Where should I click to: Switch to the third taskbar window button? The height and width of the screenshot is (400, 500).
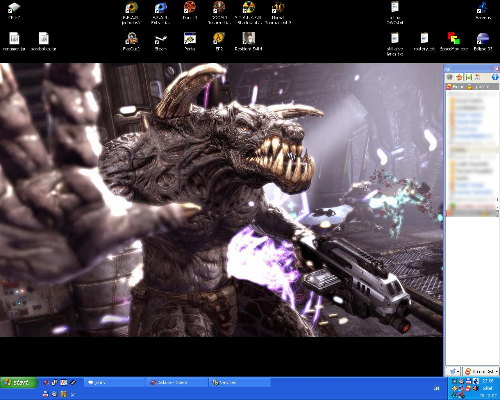(x=240, y=383)
